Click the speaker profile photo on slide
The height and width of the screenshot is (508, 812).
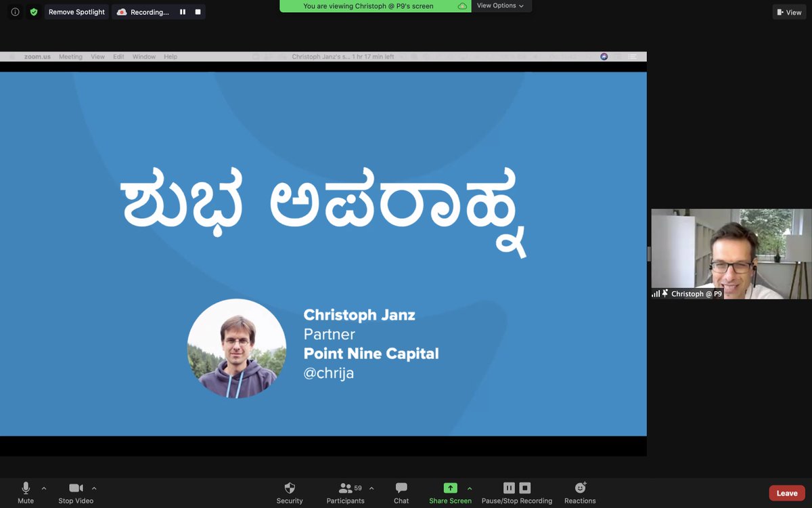pos(237,348)
